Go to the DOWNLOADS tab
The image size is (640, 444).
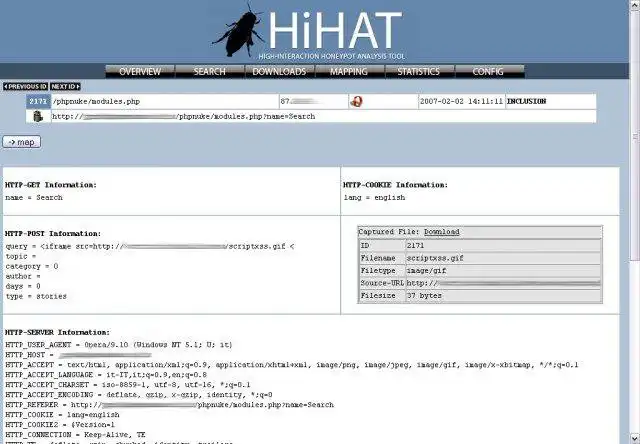tap(279, 71)
